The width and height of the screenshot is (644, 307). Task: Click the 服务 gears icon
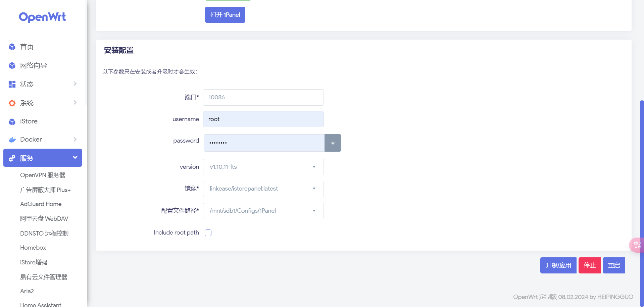[x=12, y=158]
